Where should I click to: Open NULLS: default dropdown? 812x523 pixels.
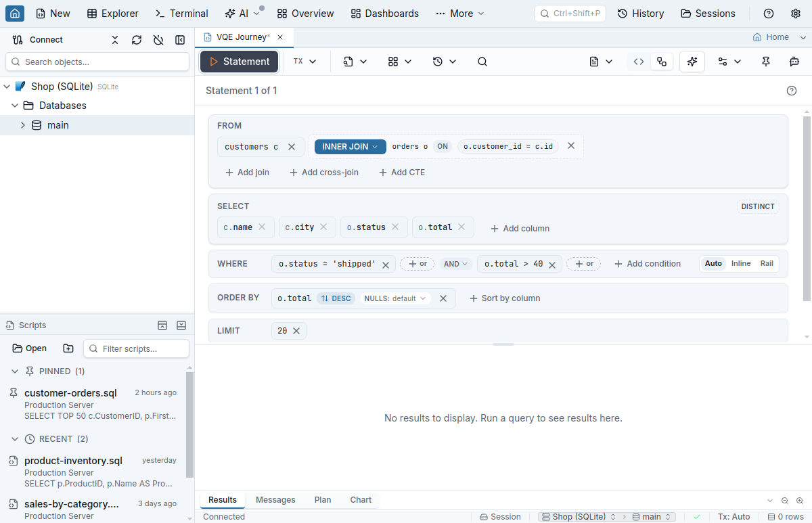coord(395,298)
